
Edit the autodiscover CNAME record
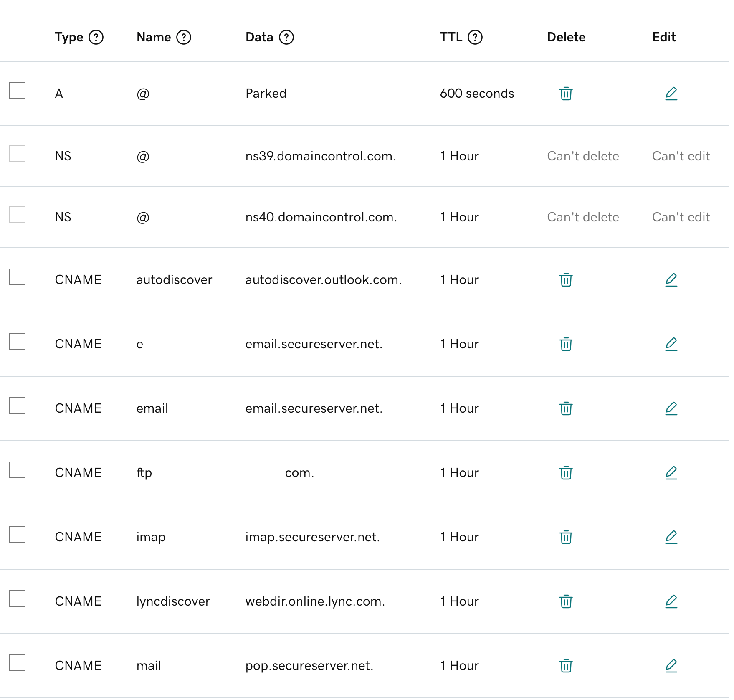click(x=671, y=280)
